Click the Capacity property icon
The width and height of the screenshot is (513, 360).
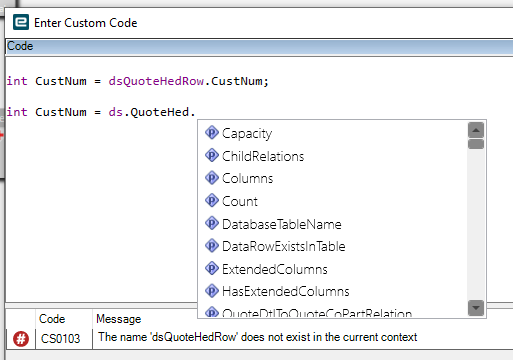212,133
